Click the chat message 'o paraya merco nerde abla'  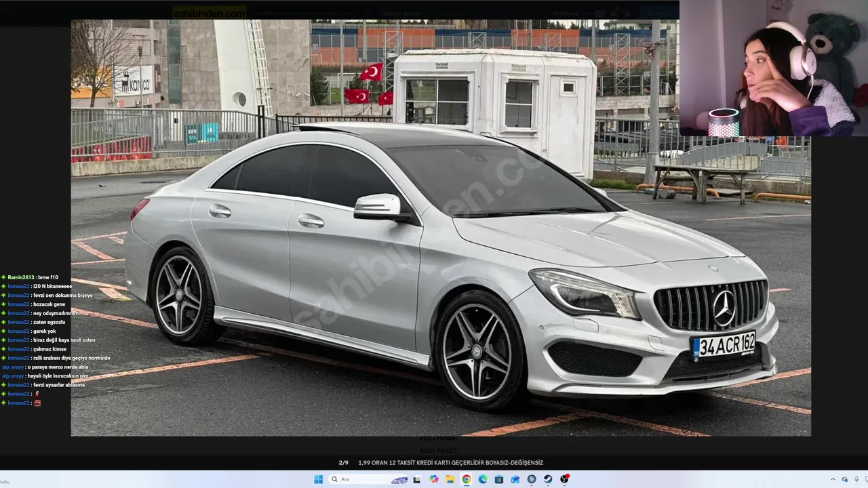58,367
